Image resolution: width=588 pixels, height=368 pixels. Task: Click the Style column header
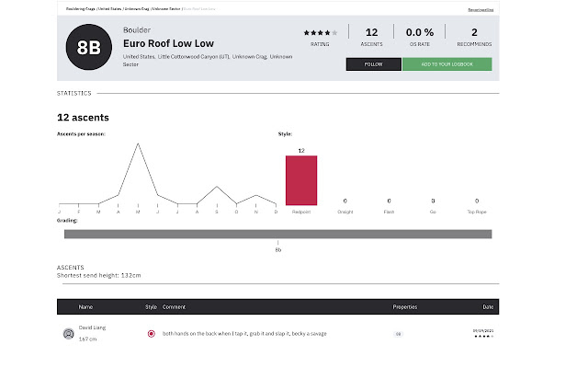click(151, 306)
